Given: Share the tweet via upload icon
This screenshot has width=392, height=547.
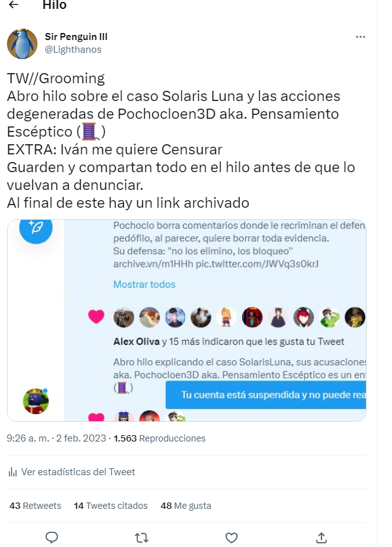Looking at the screenshot, I should [x=321, y=537].
